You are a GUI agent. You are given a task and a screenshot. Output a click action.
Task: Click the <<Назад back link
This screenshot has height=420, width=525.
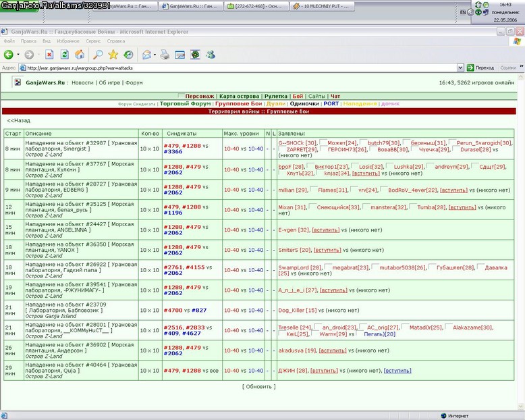click(x=19, y=121)
